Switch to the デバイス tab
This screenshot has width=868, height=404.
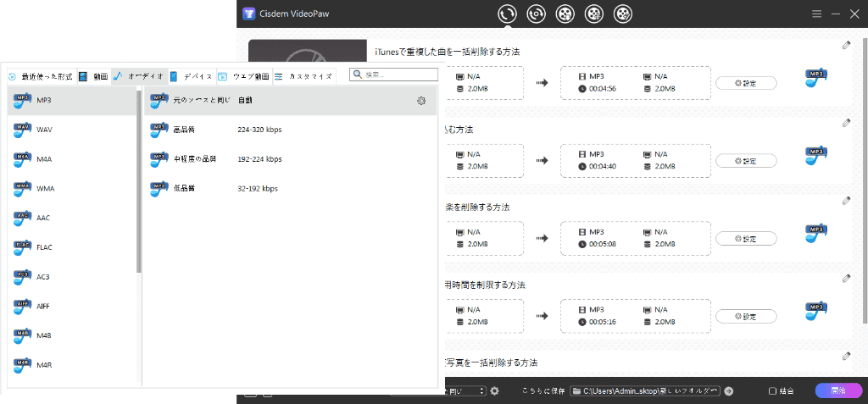[192, 76]
